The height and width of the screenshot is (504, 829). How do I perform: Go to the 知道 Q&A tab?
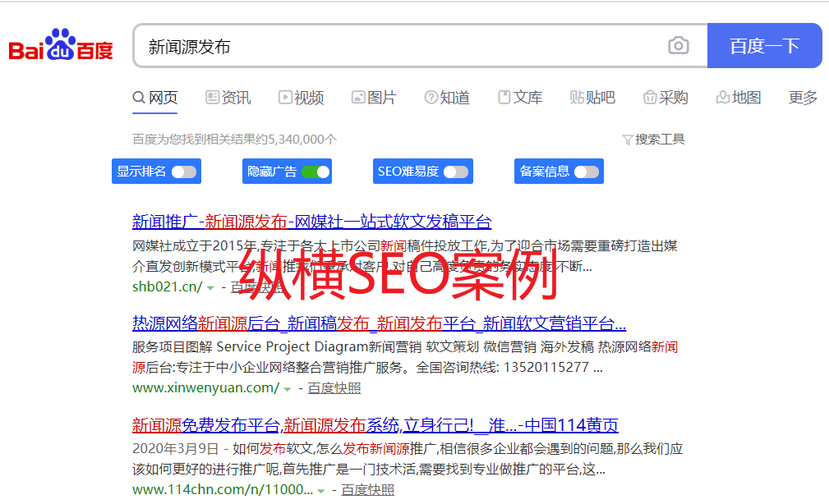(447, 98)
